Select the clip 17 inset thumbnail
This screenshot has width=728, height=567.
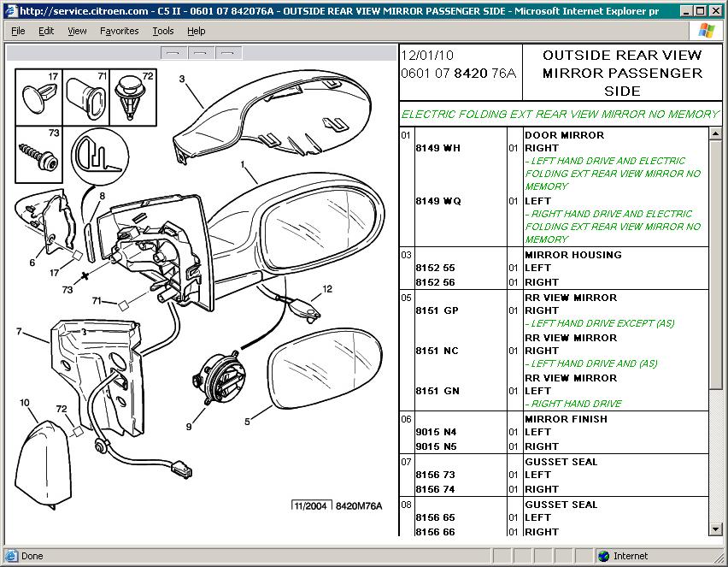tap(39, 97)
